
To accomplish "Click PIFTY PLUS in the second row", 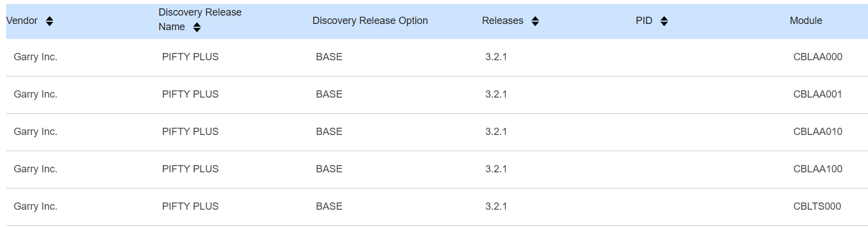I will click(x=190, y=94).
